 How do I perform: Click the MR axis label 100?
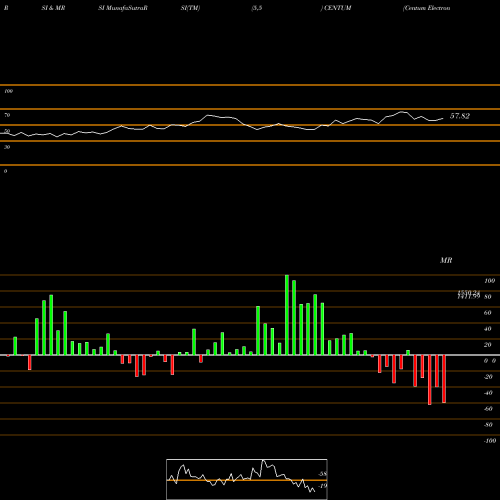490,281
